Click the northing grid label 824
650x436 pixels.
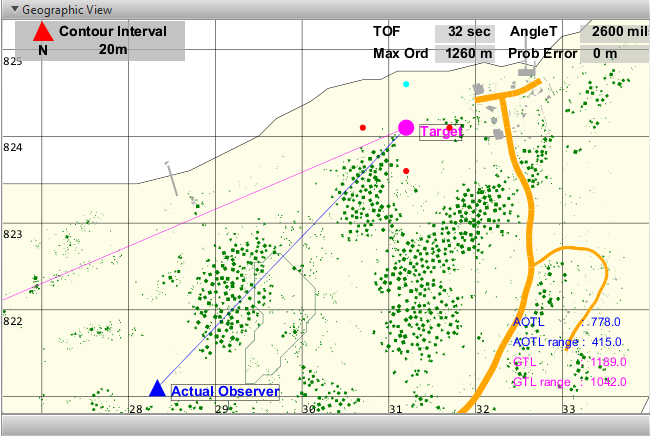[12, 147]
